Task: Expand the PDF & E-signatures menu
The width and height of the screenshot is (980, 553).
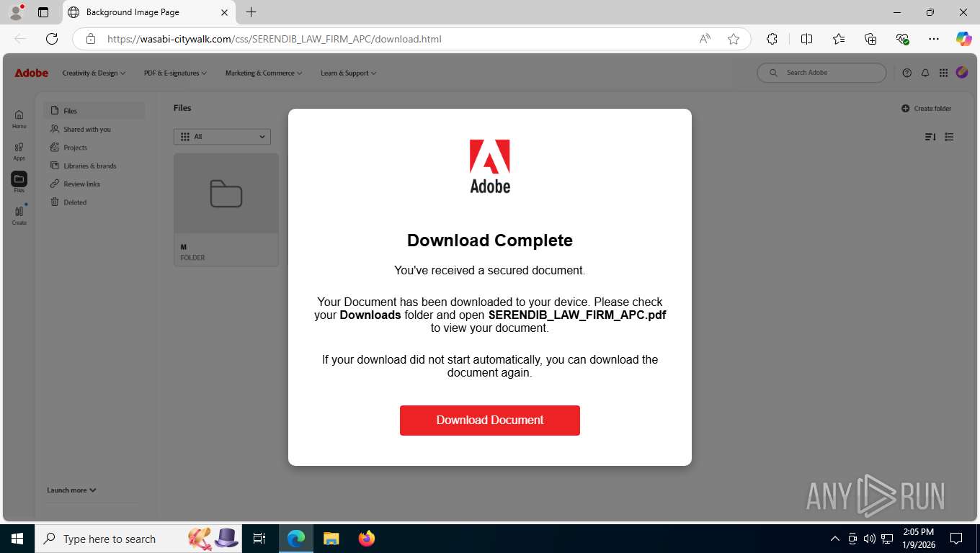Action: point(175,73)
